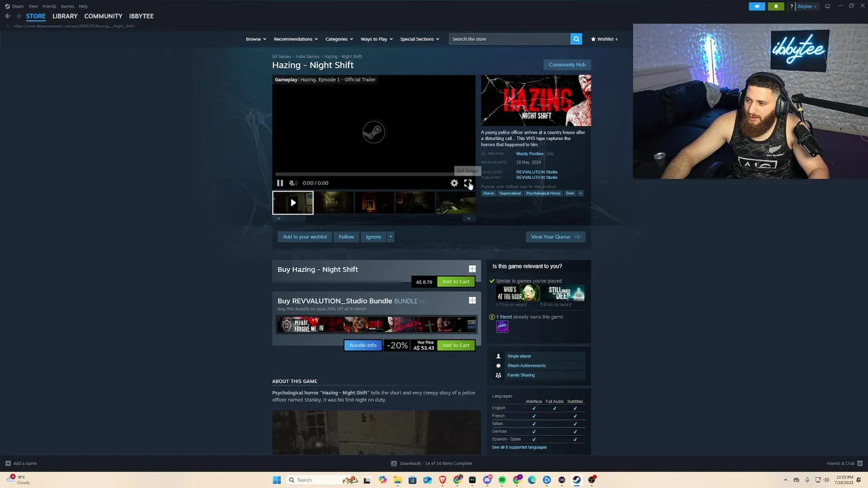Viewport: 868px width, 488px height.
Task: Switch to the COMMUNITY tab
Action: 103,16
